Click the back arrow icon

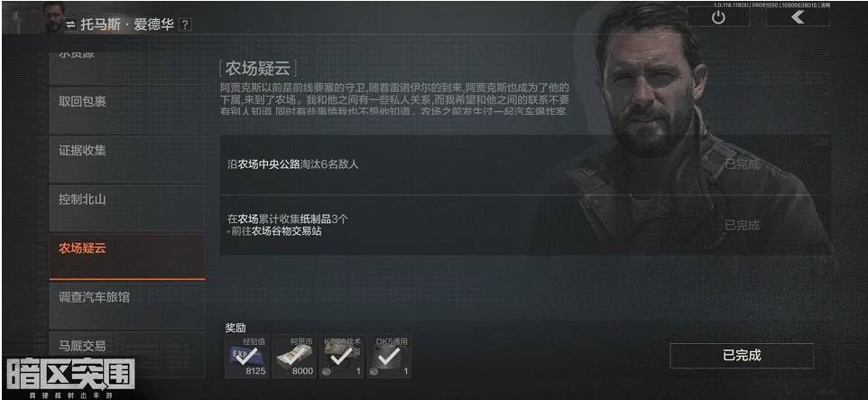point(798,18)
